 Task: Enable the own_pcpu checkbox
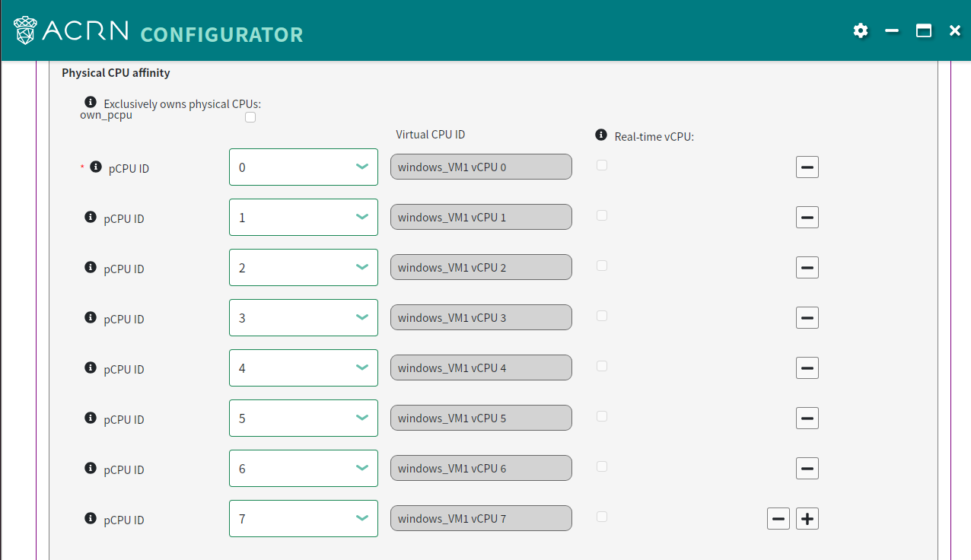pyautogui.click(x=250, y=118)
